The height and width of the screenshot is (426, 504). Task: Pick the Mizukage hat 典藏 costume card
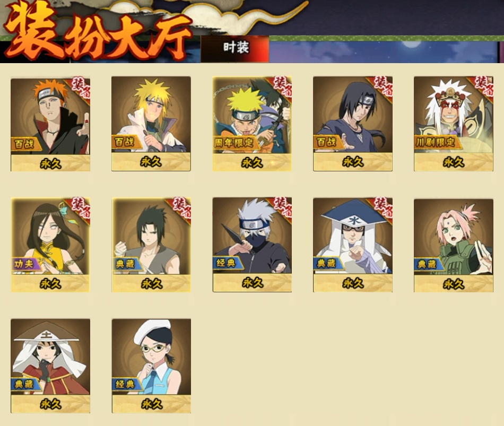[x=353, y=245]
